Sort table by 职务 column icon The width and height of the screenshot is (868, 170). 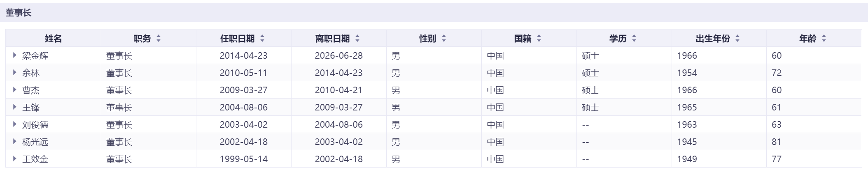[x=159, y=39]
